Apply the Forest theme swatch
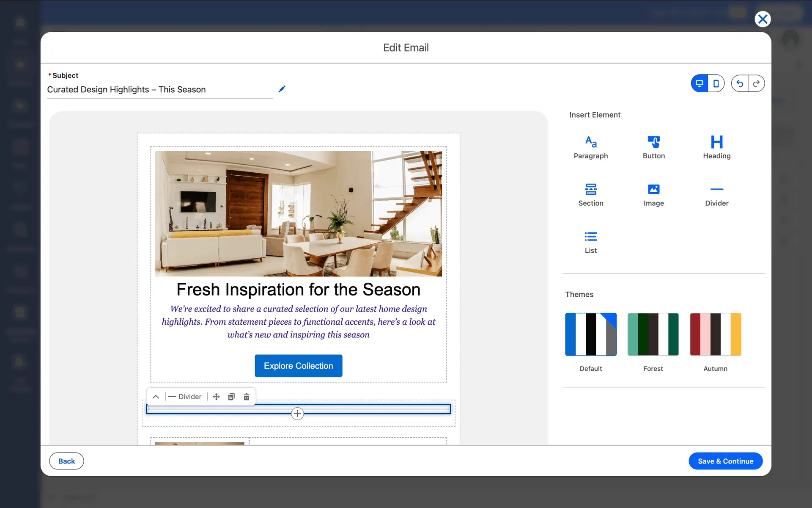 (653, 334)
